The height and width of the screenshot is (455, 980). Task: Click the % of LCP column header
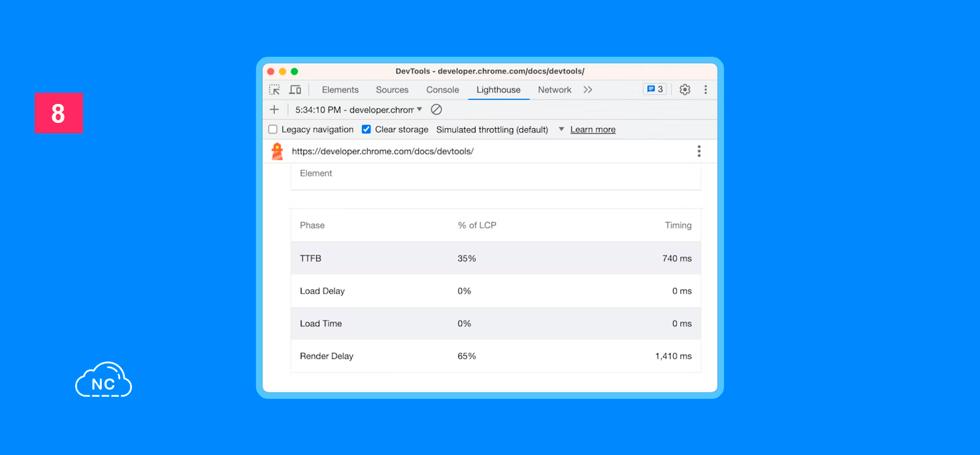tap(477, 225)
